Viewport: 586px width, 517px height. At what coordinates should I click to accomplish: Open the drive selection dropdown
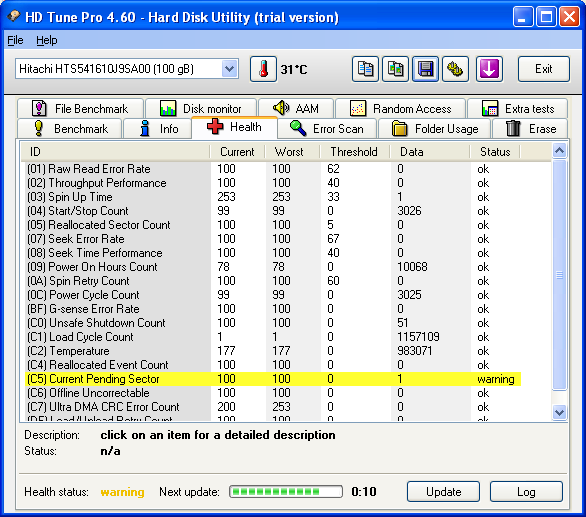229,69
